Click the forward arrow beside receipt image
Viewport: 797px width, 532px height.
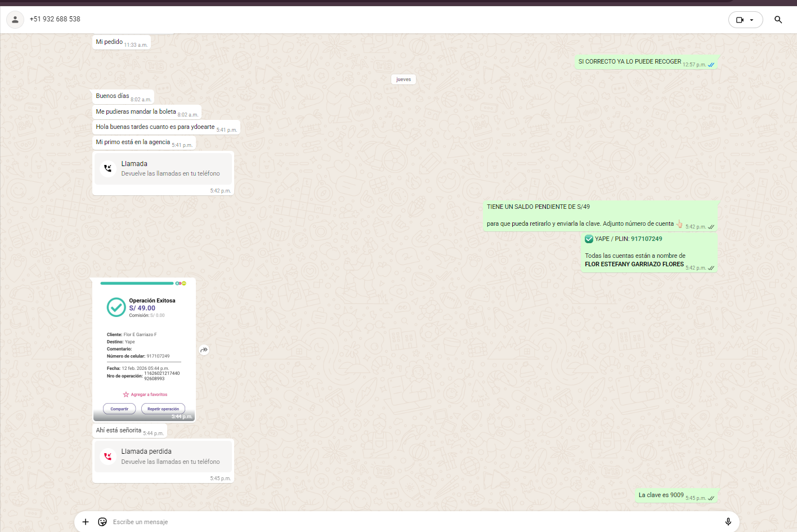(204, 350)
